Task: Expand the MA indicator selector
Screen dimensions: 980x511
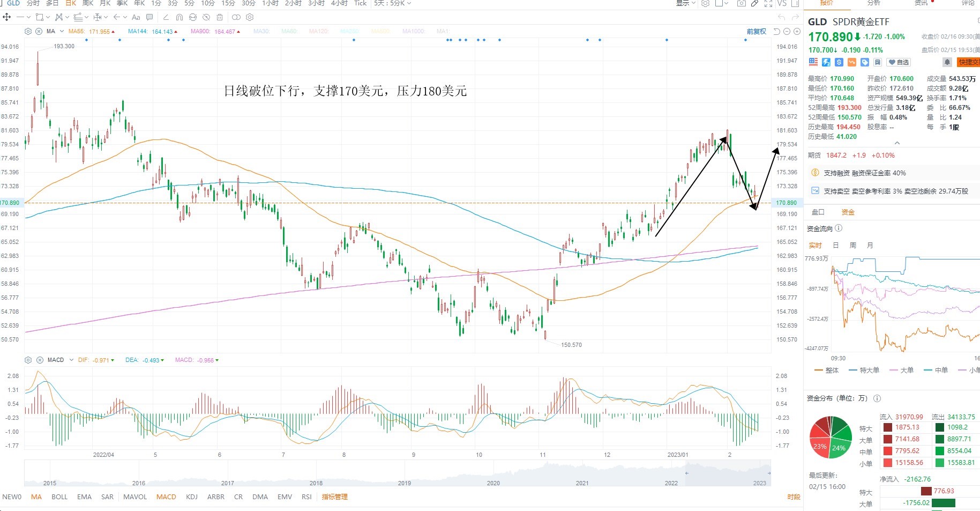Action: (62, 32)
